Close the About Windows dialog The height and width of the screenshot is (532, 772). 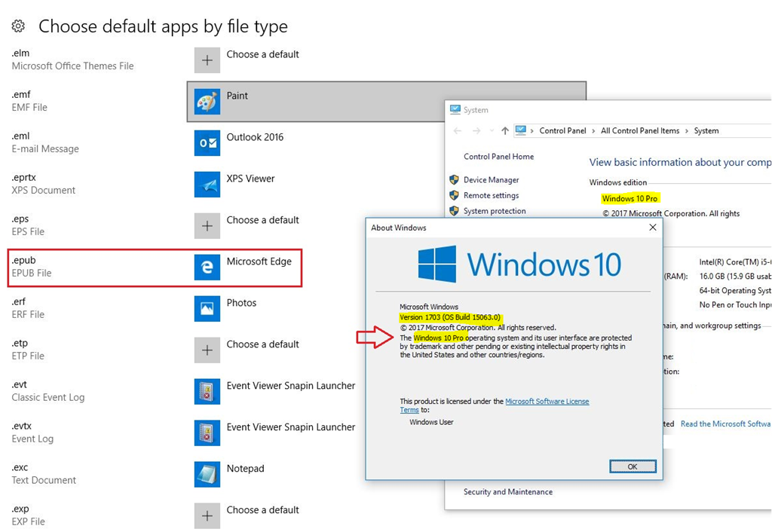(652, 228)
